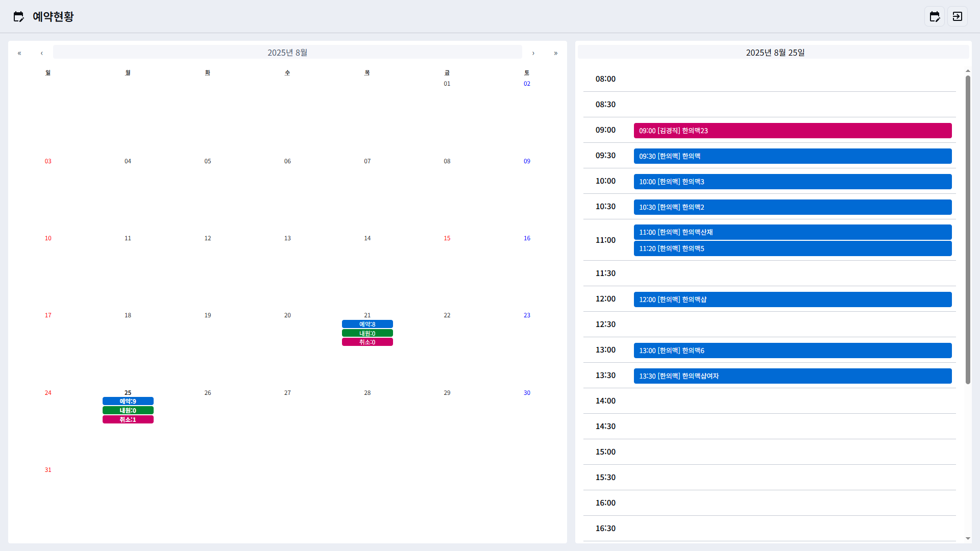
Task: Click the calendar edit icon in top-right
Action: 934,16
